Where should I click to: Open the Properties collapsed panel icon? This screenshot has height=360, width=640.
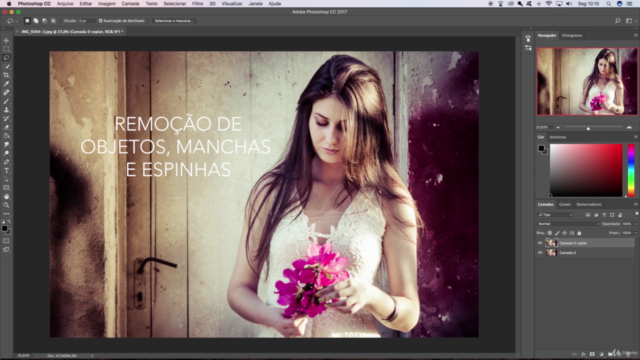tap(528, 48)
